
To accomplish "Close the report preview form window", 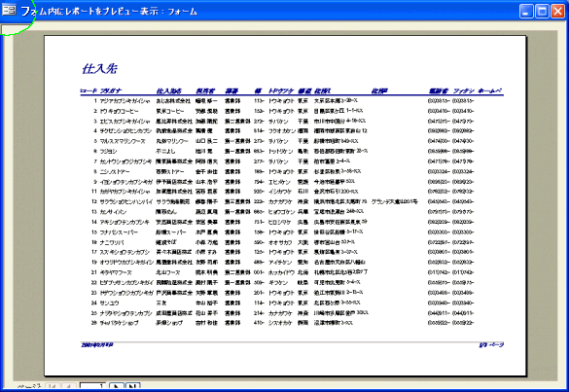I will pos(557,11).
